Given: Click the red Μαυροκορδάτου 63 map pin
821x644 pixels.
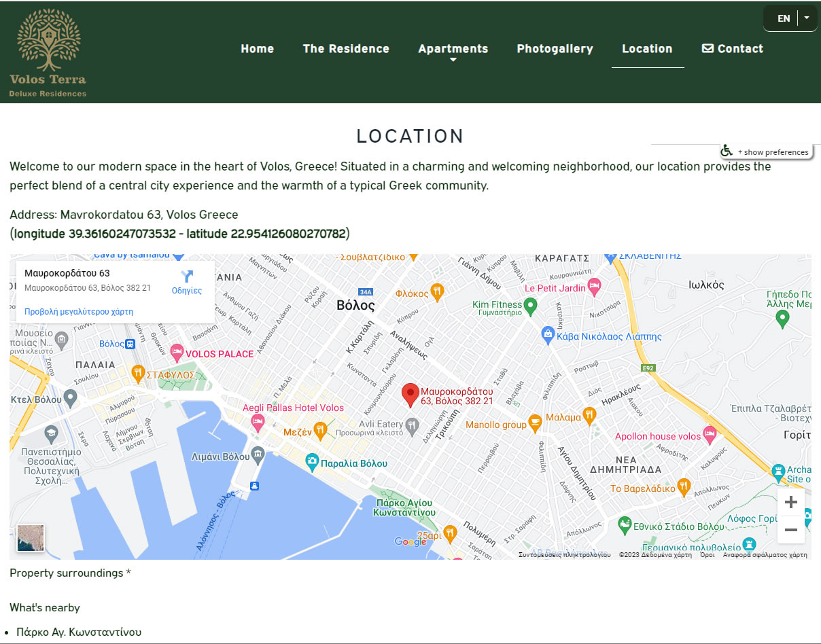Looking at the screenshot, I should point(410,395).
